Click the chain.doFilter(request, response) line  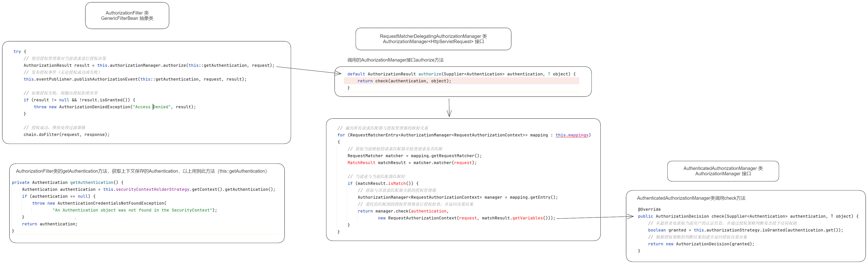click(66, 134)
